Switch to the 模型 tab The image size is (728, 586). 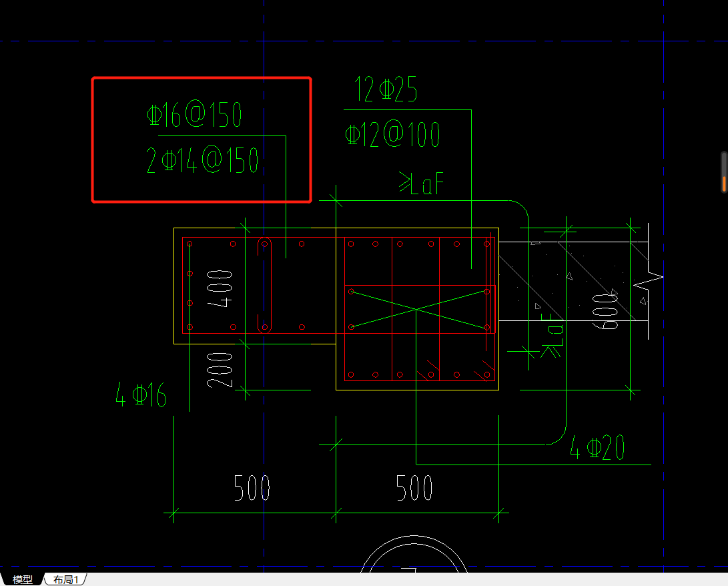tap(22, 579)
